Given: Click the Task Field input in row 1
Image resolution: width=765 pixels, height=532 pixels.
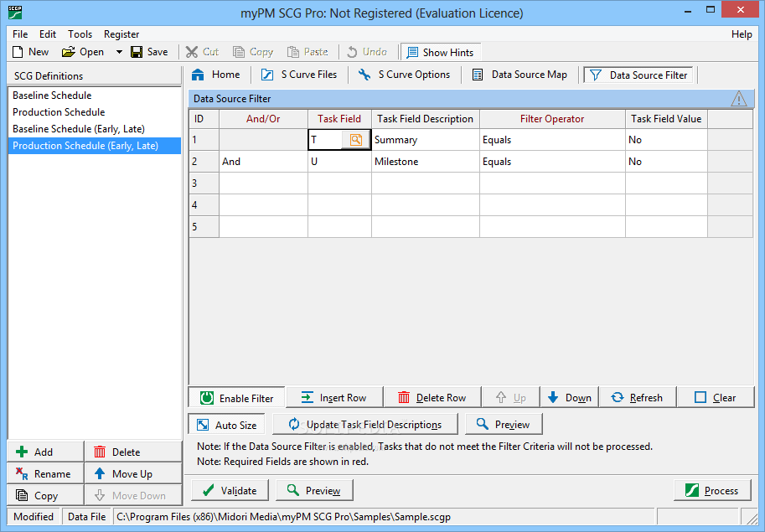Looking at the screenshot, I should coord(326,140).
